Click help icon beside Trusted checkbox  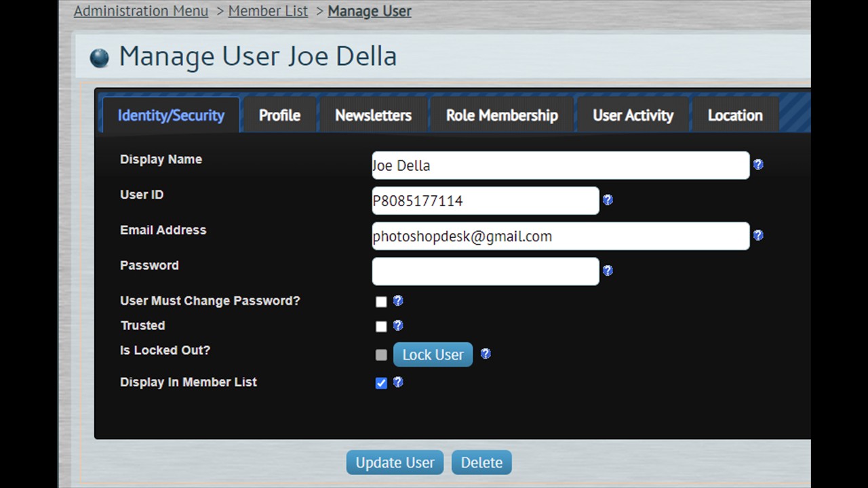[x=398, y=325]
